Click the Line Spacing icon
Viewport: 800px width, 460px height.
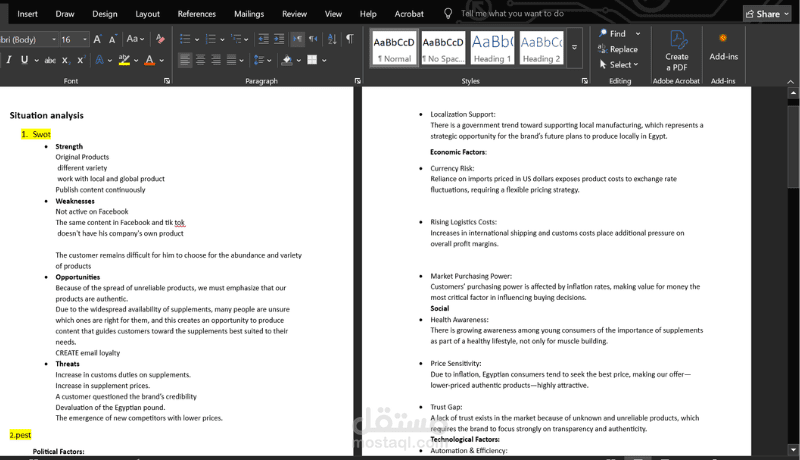pyautogui.click(x=259, y=60)
